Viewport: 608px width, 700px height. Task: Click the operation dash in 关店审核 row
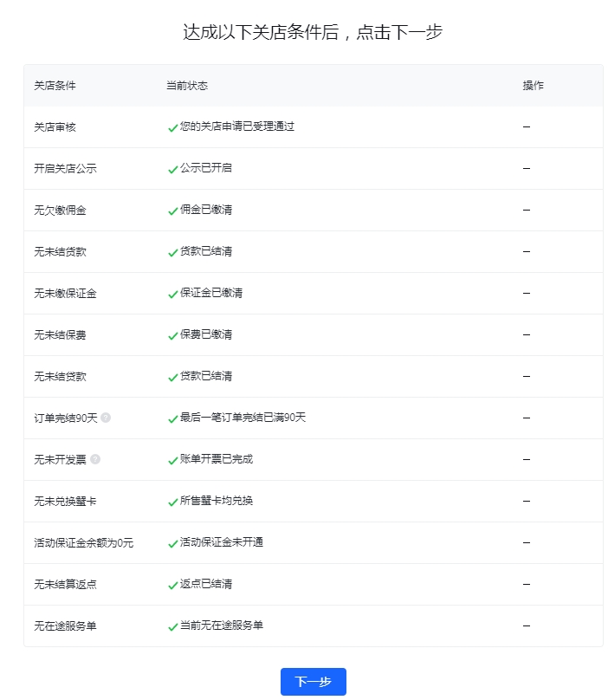tap(527, 127)
